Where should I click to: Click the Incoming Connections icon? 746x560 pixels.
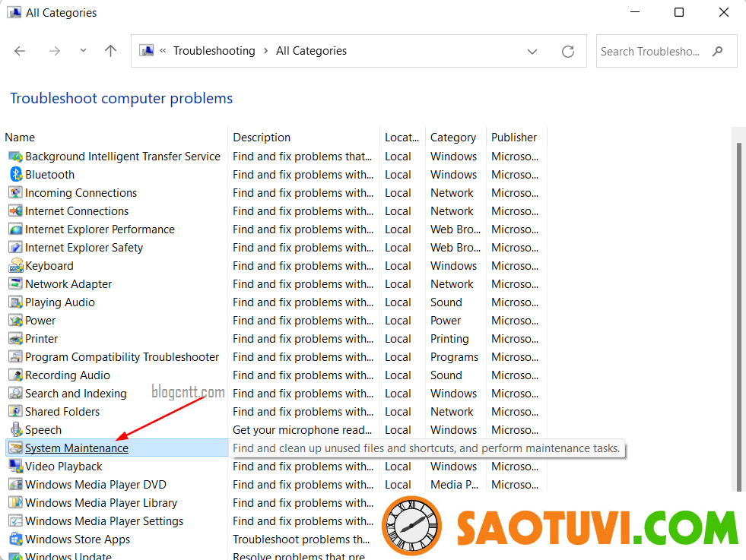pos(16,192)
